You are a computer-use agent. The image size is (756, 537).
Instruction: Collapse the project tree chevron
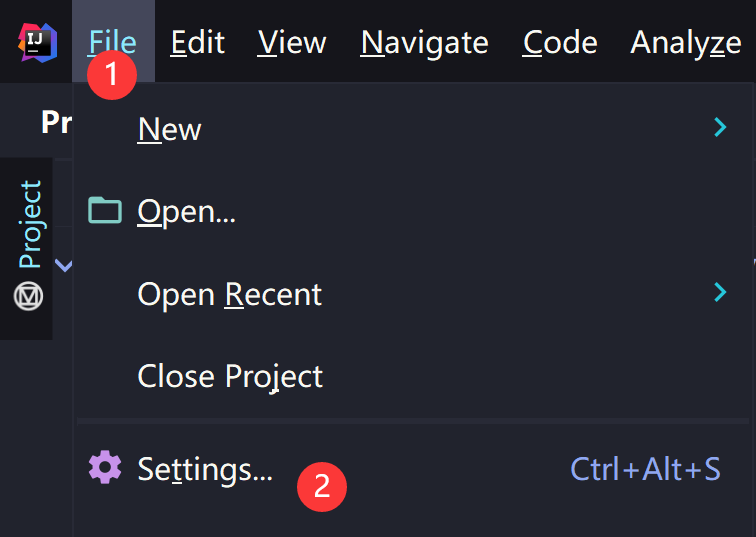click(x=64, y=265)
